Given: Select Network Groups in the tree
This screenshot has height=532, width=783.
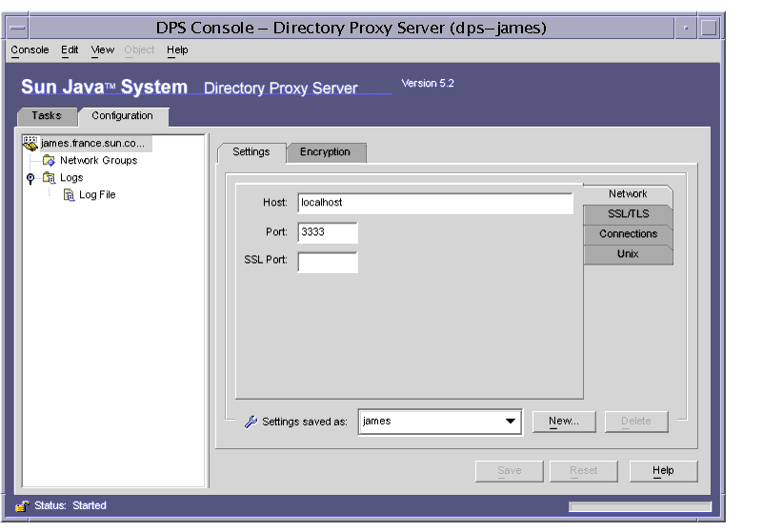Looking at the screenshot, I should point(99,160).
